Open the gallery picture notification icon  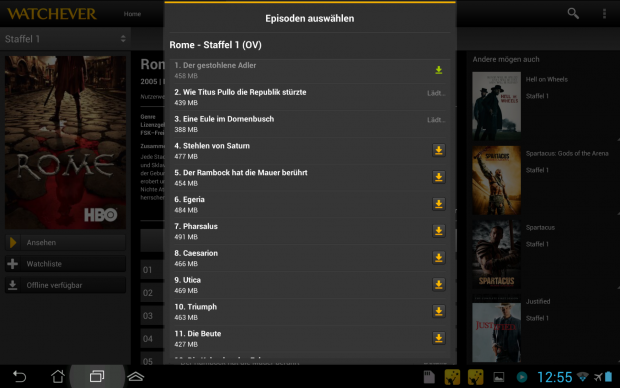point(499,377)
